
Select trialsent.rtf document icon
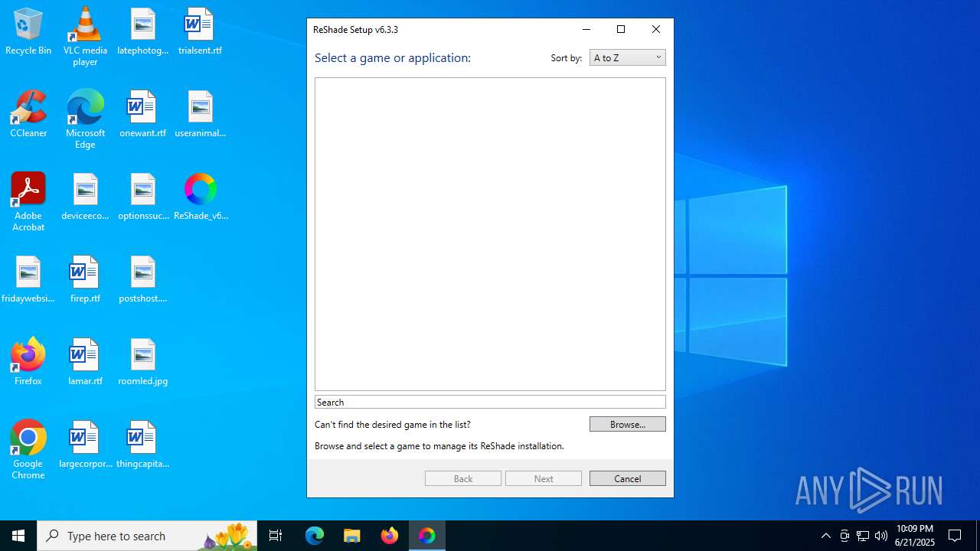click(200, 32)
